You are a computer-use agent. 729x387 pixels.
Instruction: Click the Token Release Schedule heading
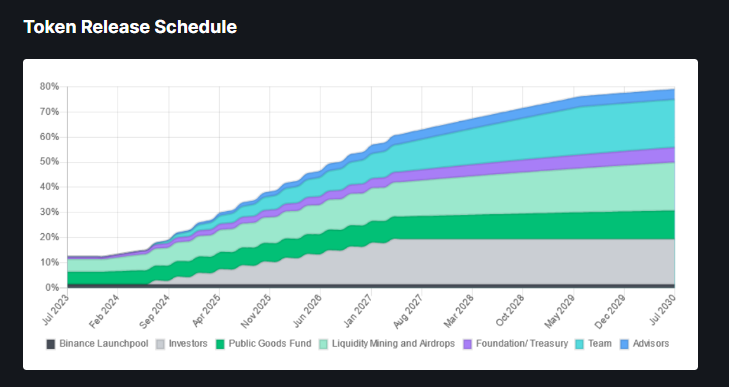(130, 27)
